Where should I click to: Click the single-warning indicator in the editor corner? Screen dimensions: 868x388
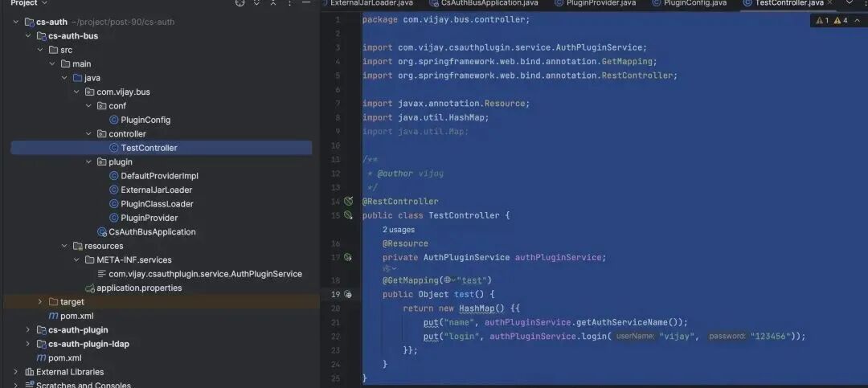(x=822, y=20)
